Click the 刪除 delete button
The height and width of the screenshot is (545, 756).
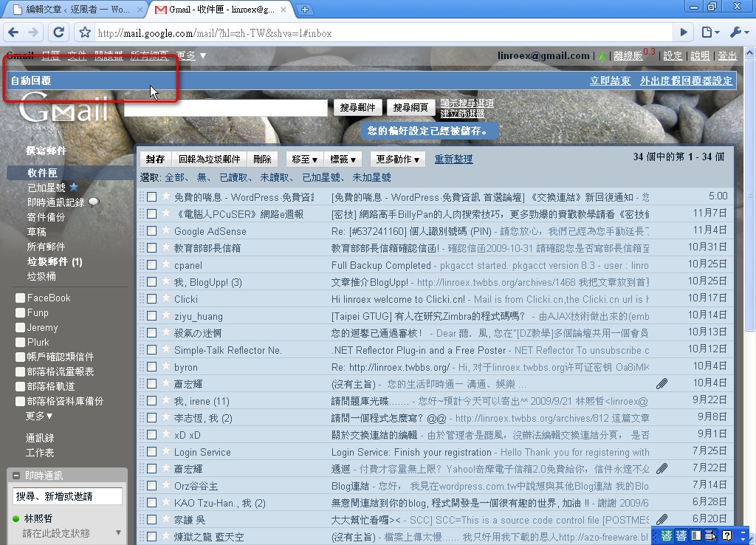click(x=262, y=160)
